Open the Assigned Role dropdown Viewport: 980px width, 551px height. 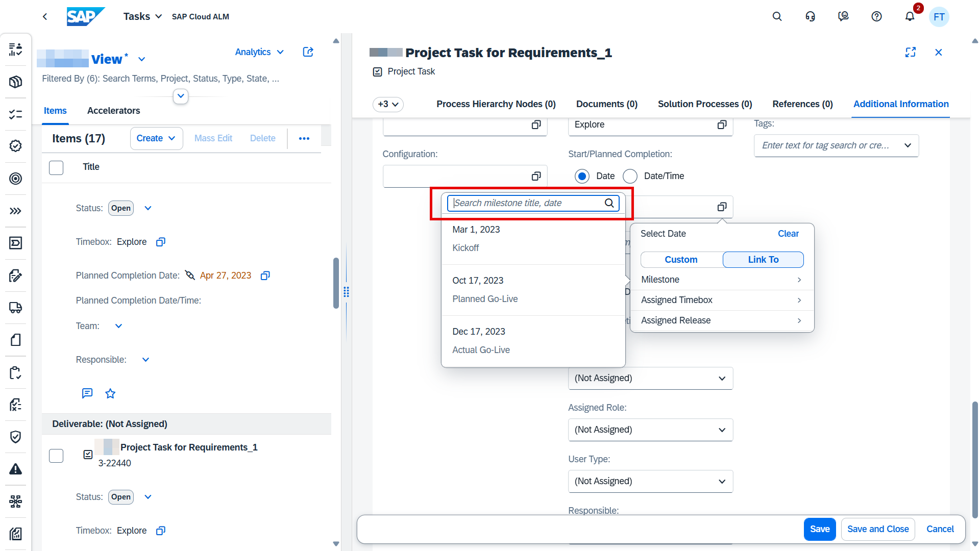(650, 430)
